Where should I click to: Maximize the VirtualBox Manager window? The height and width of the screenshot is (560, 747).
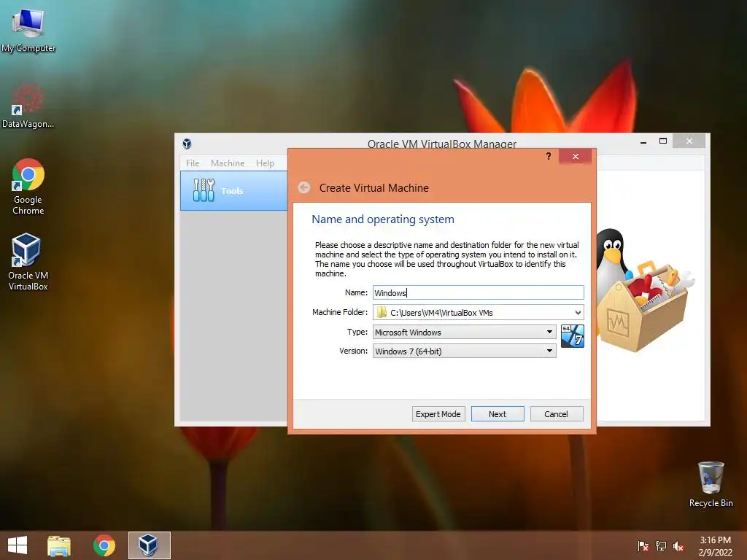[662, 141]
